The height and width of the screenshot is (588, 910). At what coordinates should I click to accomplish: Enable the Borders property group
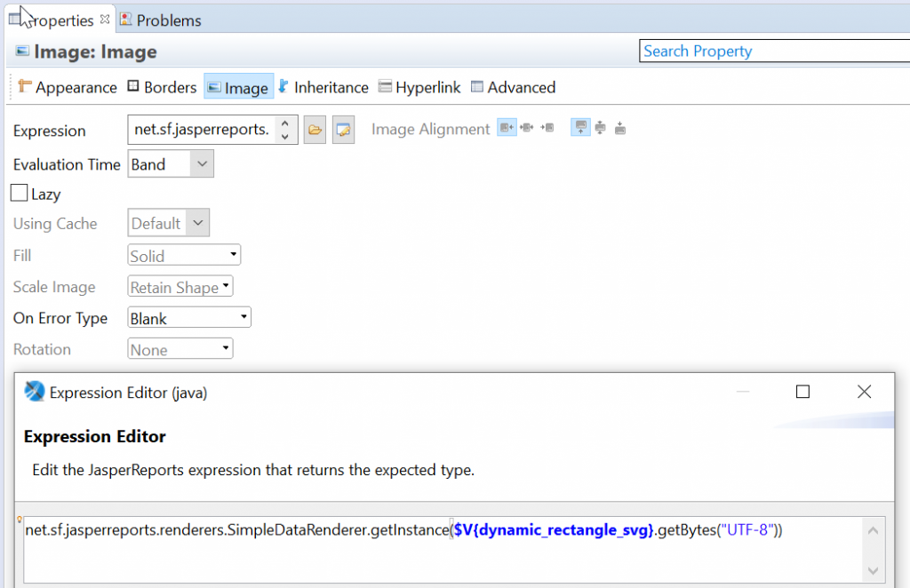pyautogui.click(x=162, y=87)
